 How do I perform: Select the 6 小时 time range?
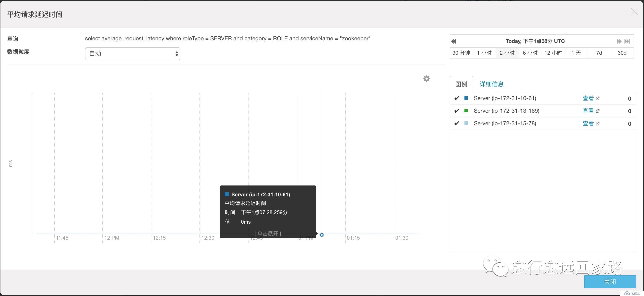pos(530,53)
